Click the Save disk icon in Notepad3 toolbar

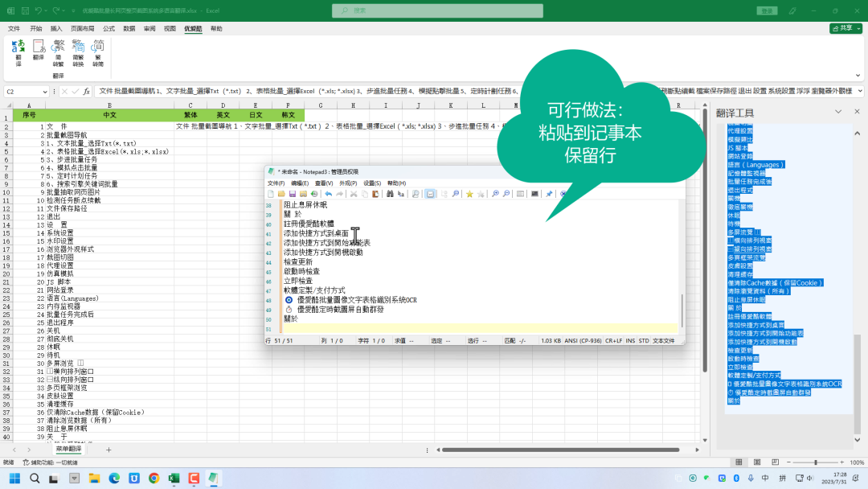pos(293,194)
